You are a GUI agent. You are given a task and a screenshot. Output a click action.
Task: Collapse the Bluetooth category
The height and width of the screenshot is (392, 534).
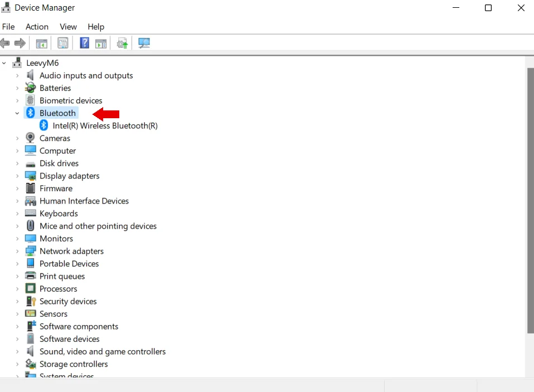pos(17,113)
